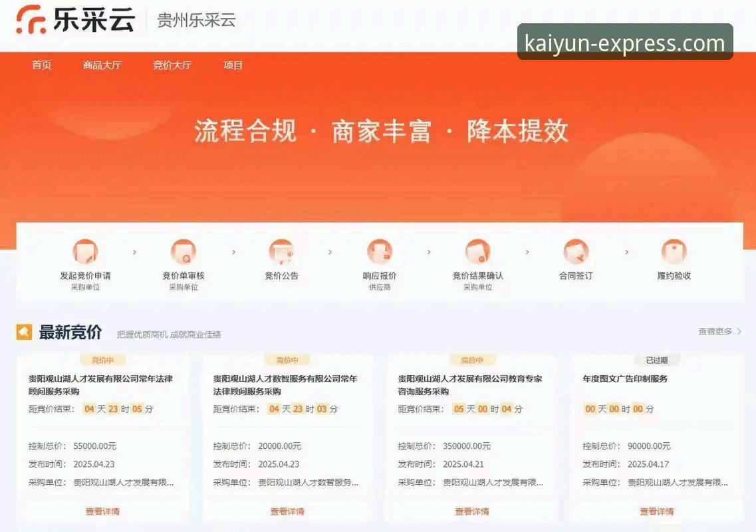Click the 查看更多 link
This screenshot has height=532, width=756.
pos(713,331)
